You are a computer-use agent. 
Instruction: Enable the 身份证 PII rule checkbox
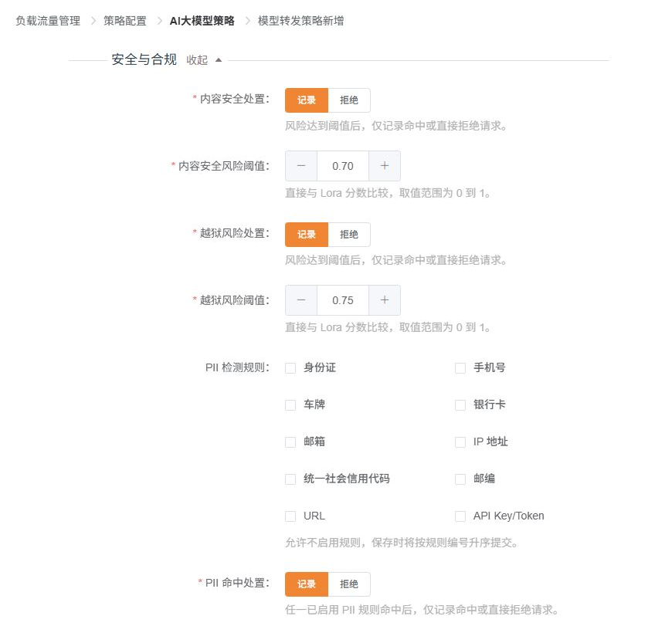point(290,368)
